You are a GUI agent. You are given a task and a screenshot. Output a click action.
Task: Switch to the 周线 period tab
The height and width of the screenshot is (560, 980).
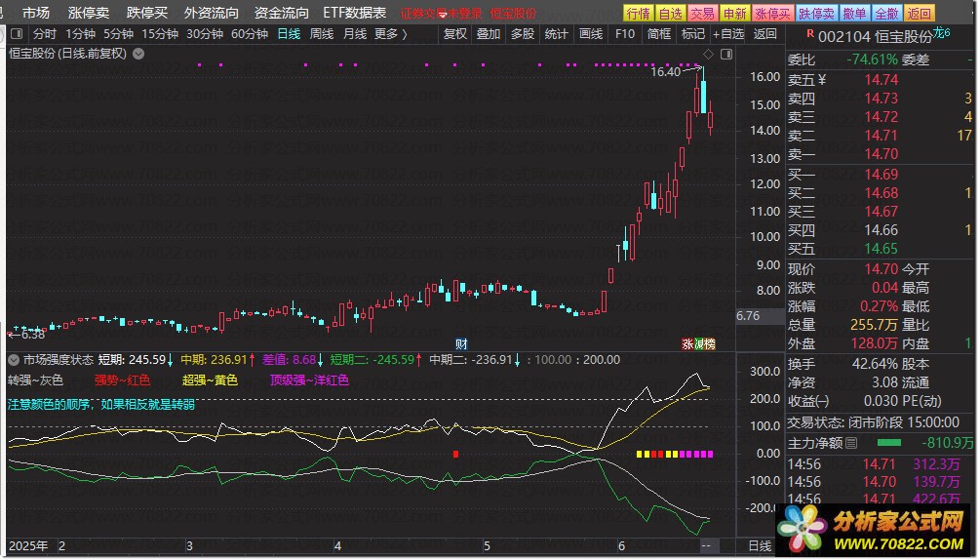pos(322,34)
